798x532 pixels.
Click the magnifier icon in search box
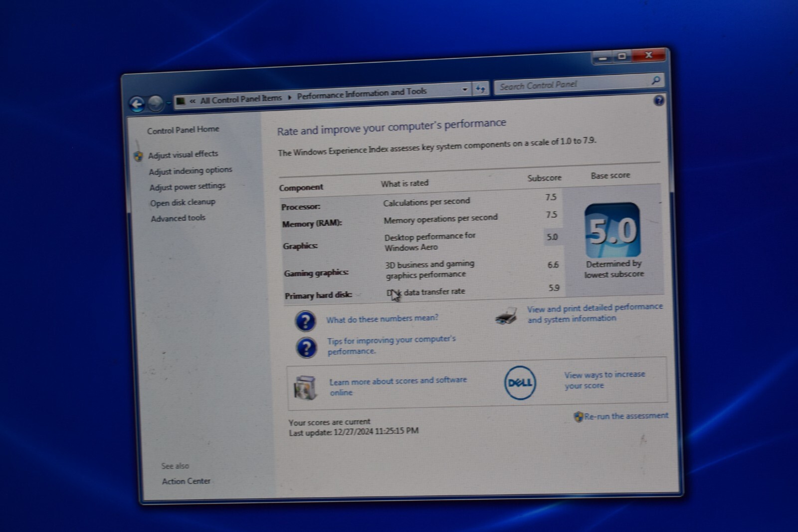pos(656,80)
